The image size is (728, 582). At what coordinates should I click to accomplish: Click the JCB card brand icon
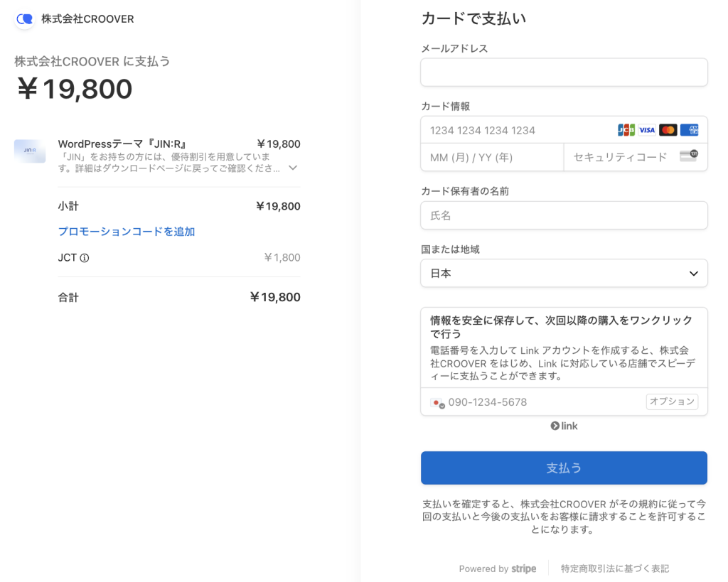pos(626,130)
